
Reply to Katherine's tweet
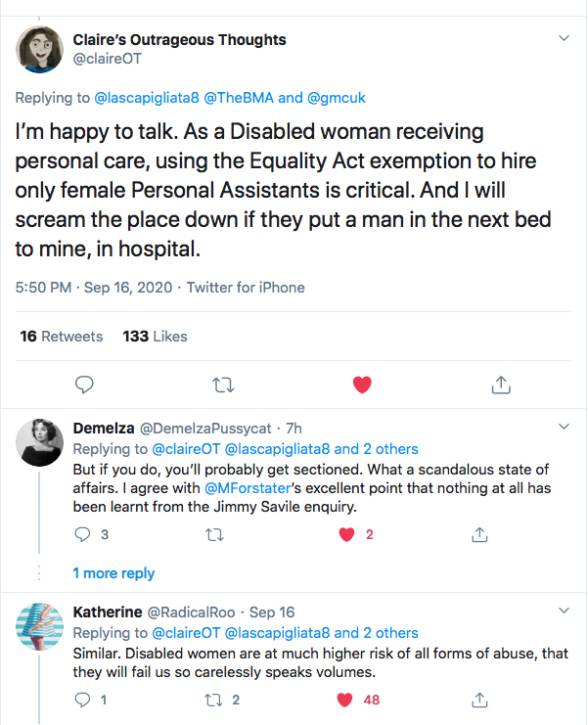(84, 700)
